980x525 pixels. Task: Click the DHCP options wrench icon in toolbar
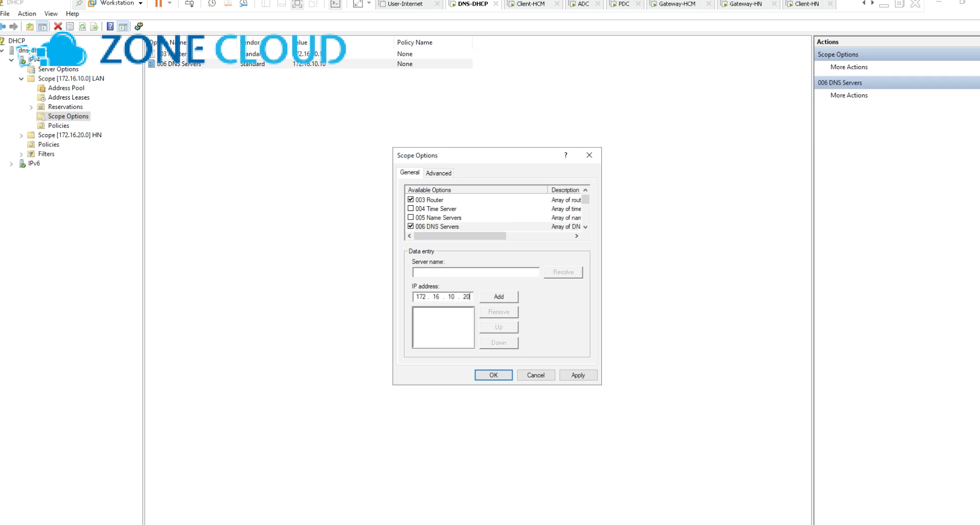139,26
